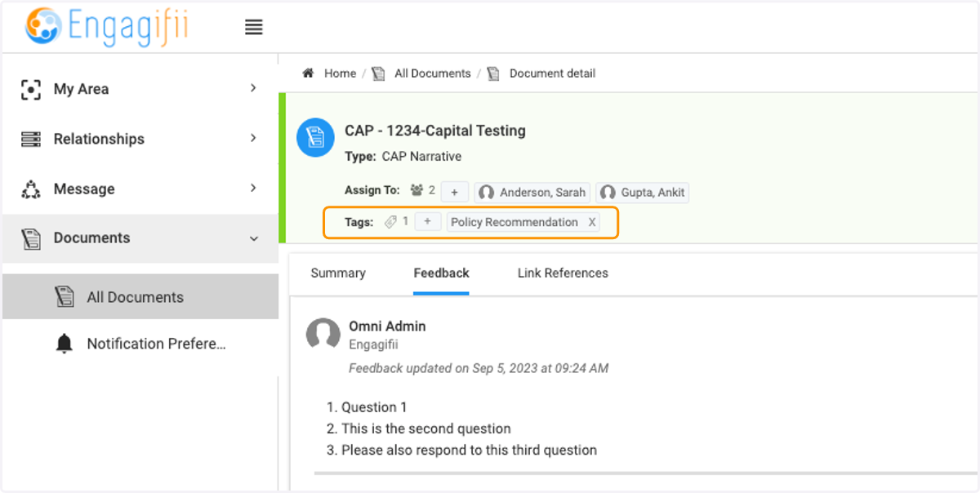This screenshot has height=493, width=980.
Task: Click the 'Tags:' label
Action: 359,222
